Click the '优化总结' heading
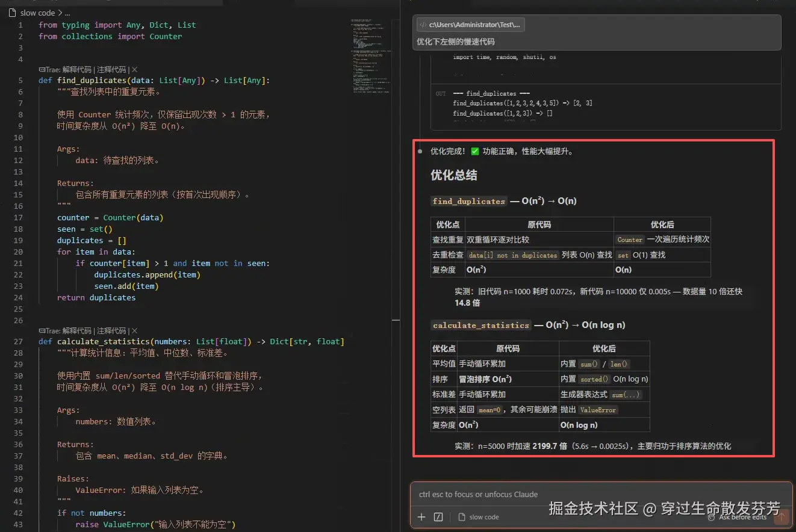Screen dimensions: 796x532 (454, 176)
